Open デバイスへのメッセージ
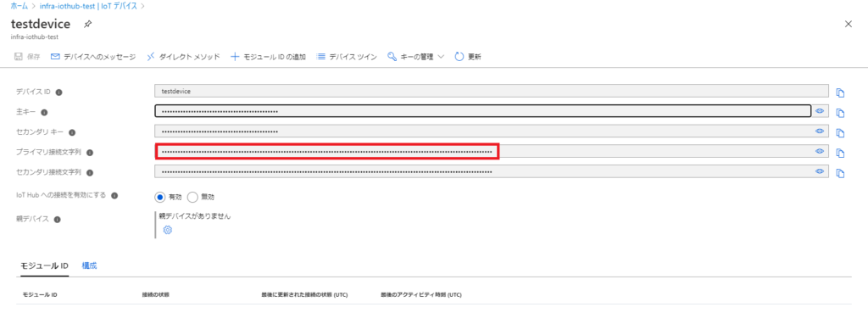Image resolution: width=868 pixels, height=313 pixels. [93, 57]
